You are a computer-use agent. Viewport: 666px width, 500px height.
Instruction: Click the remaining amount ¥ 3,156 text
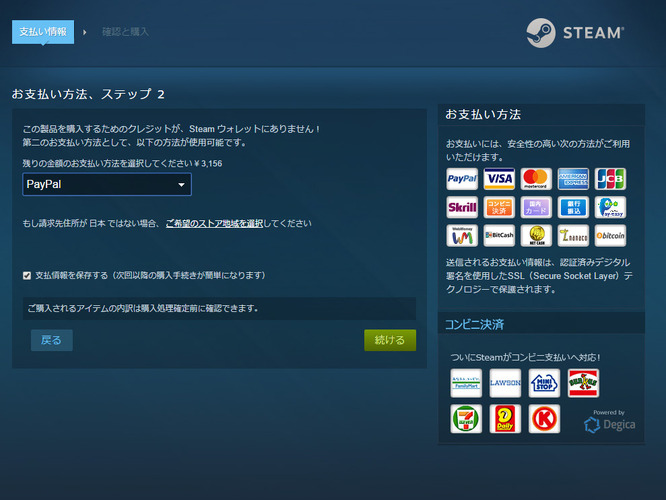(208, 164)
